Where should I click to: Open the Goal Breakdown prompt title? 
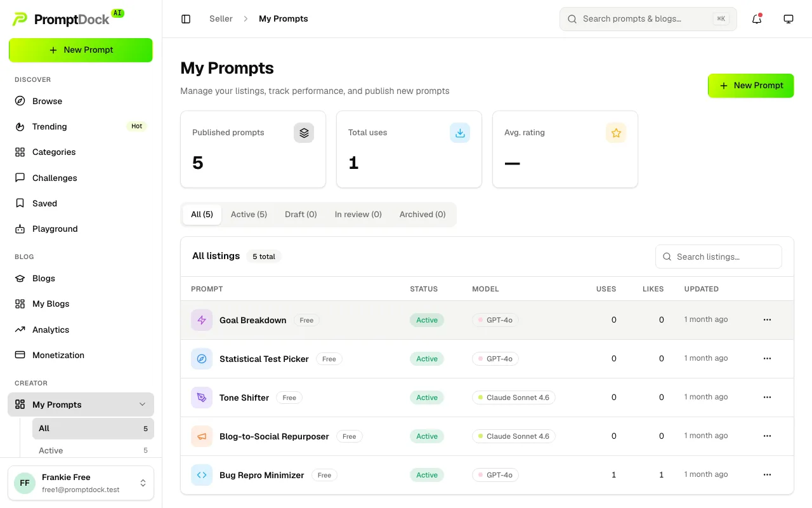[253, 320]
